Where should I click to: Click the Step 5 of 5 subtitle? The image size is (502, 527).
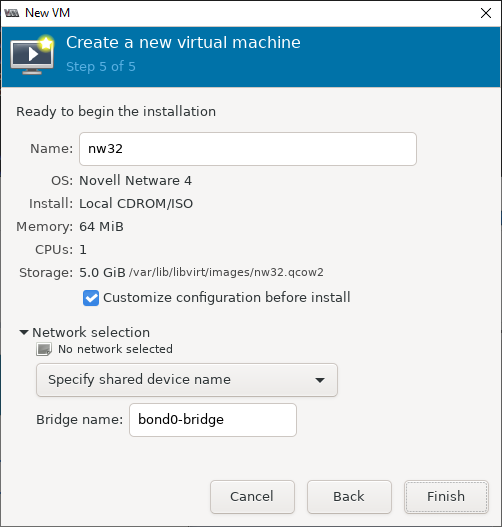101,67
